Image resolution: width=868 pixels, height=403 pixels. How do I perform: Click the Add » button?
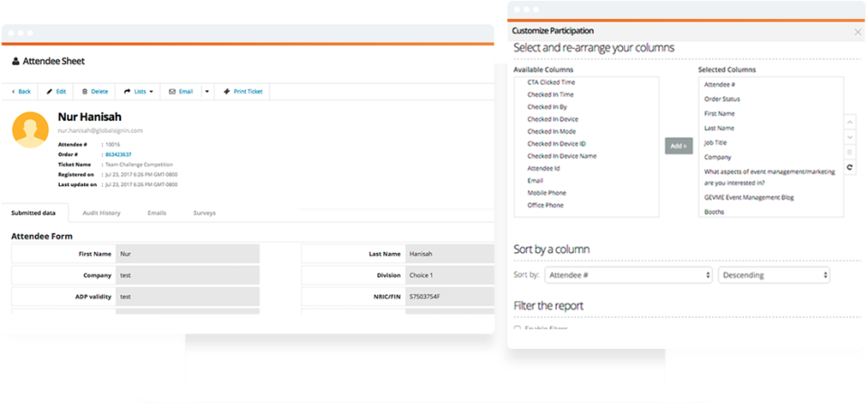(679, 145)
